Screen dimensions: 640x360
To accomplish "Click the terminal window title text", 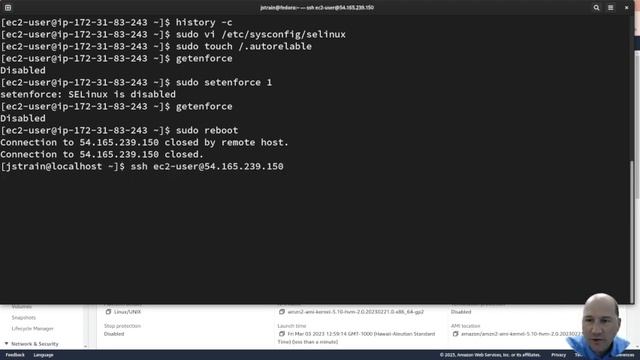I will point(317,7).
